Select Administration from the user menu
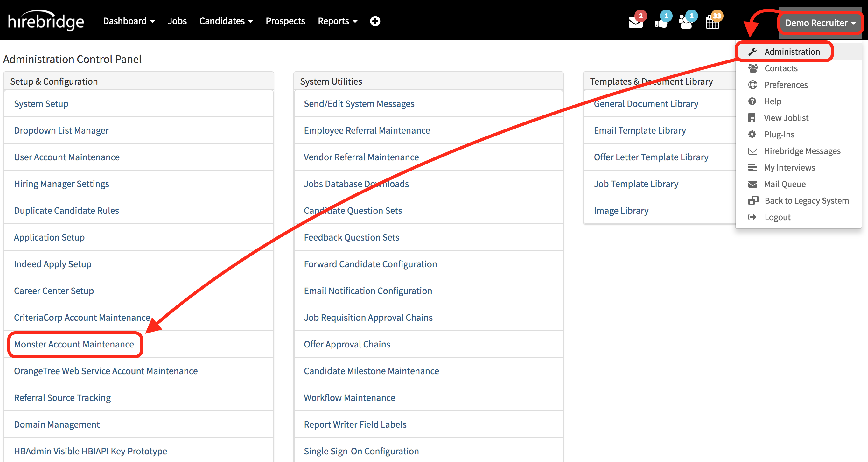Screen dimensions: 868x462 pos(792,52)
